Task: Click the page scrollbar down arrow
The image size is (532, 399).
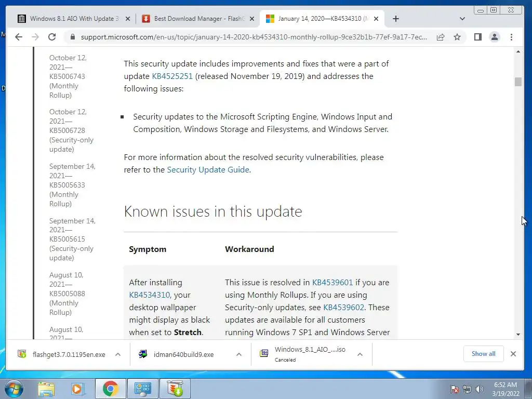Action: pyautogui.click(x=518, y=335)
